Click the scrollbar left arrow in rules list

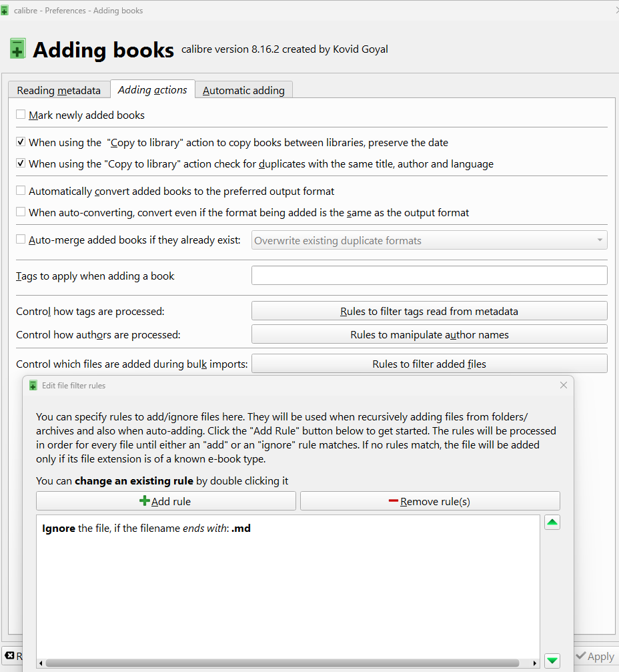(41, 663)
